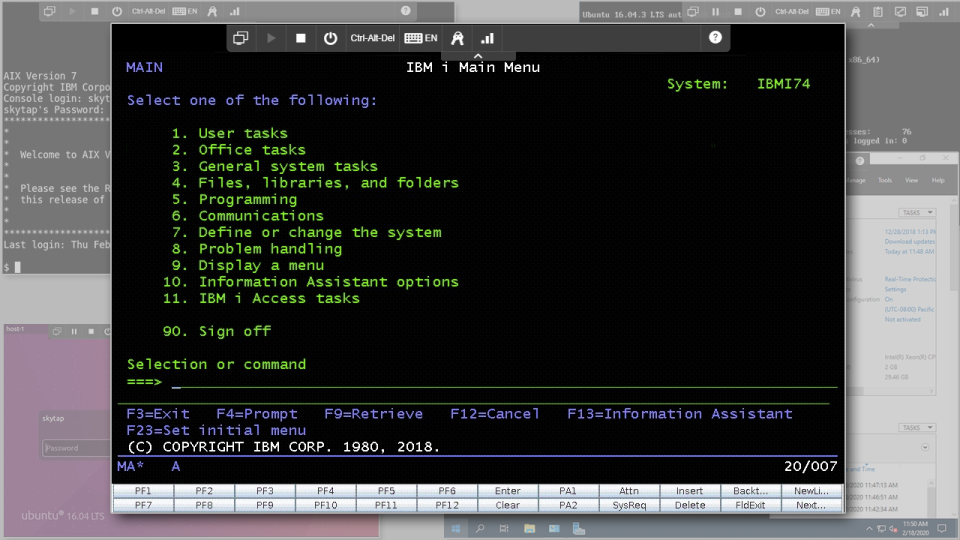Open Help menu in background Server Manager
960x540 pixels.
click(x=938, y=180)
